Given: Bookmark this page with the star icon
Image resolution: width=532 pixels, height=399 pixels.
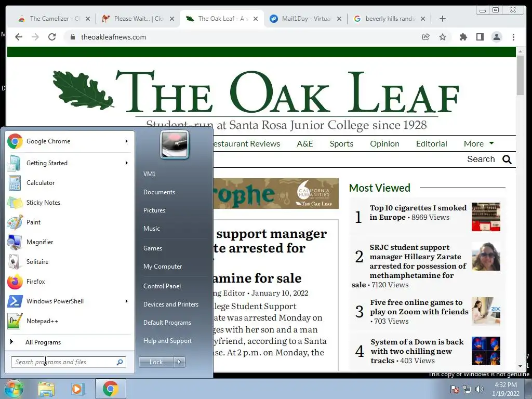Looking at the screenshot, I should [443, 37].
